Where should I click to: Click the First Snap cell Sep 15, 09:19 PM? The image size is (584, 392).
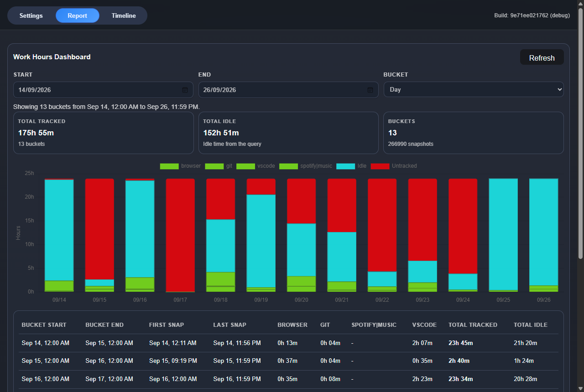pos(173,361)
